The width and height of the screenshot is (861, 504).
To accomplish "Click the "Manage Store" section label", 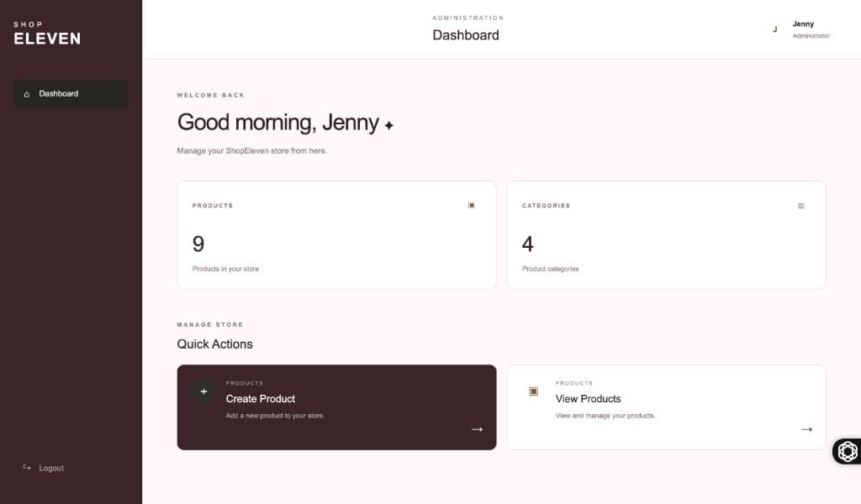I will click(209, 325).
